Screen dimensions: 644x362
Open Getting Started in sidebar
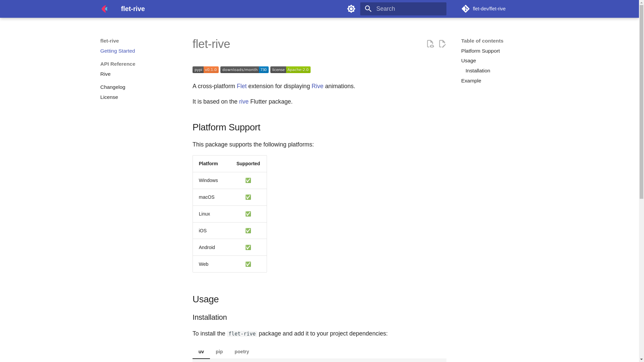click(x=117, y=51)
